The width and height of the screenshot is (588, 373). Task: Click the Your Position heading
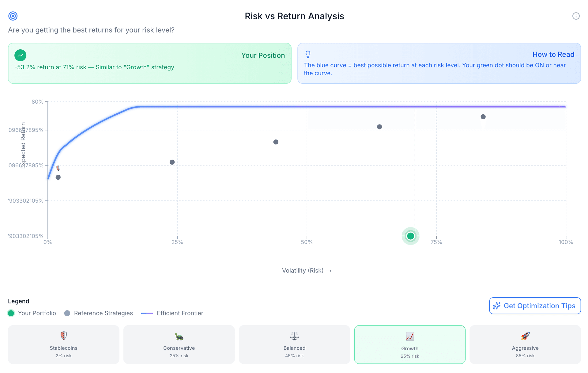tap(263, 55)
